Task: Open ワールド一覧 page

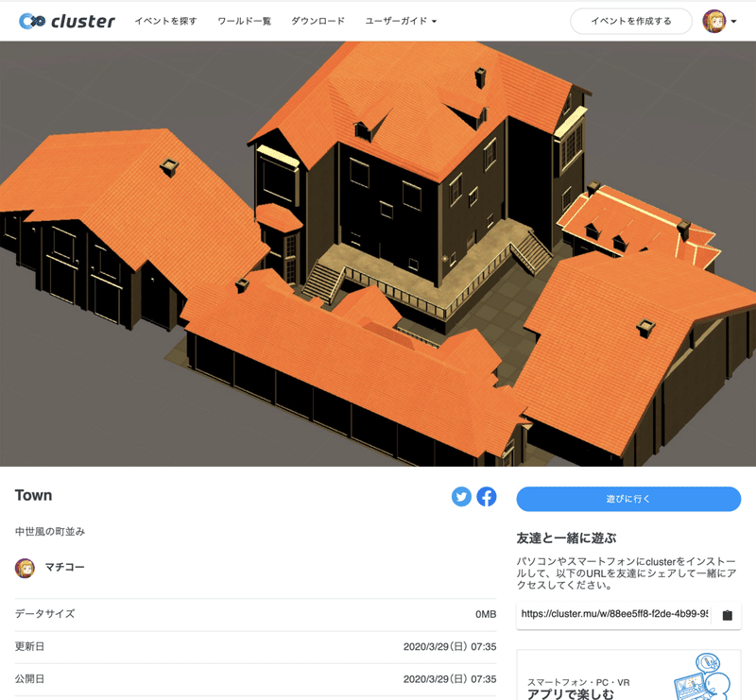Action: (x=245, y=21)
